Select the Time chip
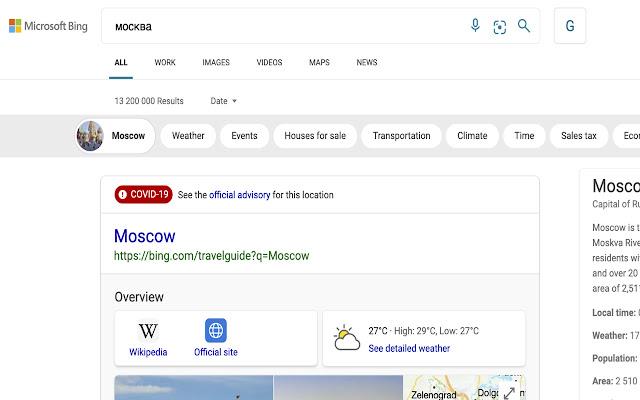640x400 pixels. click(x=524, y=136)
